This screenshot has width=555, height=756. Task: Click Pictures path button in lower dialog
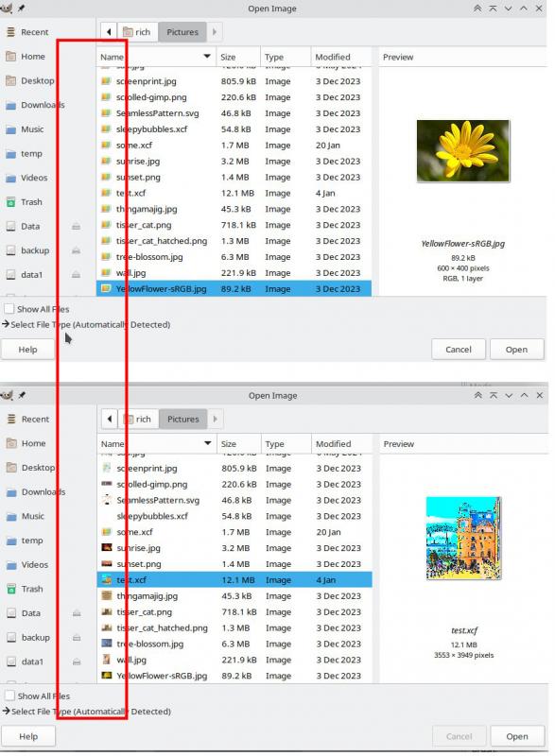(182, 419)
